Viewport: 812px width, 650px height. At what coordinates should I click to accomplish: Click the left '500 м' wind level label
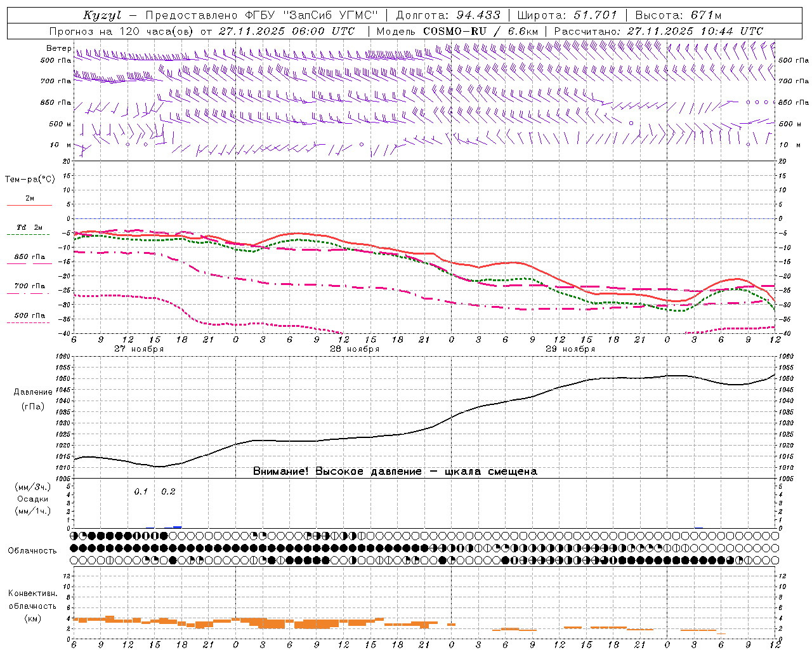click(60, 124)
